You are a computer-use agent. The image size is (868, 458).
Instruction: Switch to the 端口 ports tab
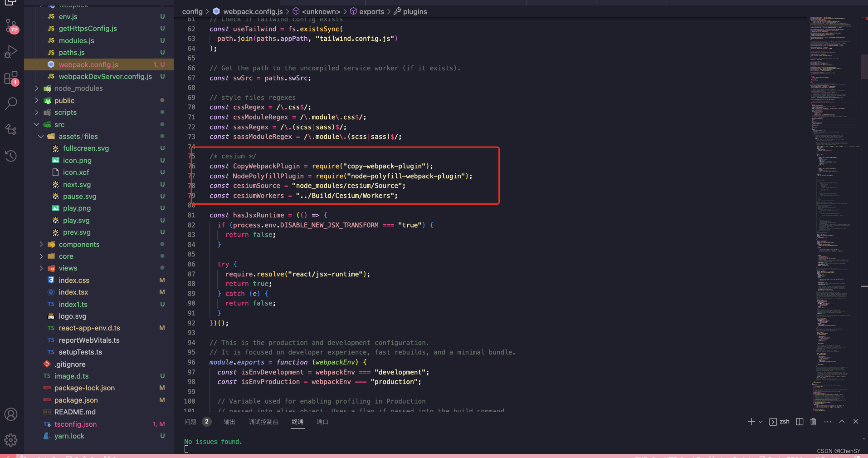pos(322,422)
